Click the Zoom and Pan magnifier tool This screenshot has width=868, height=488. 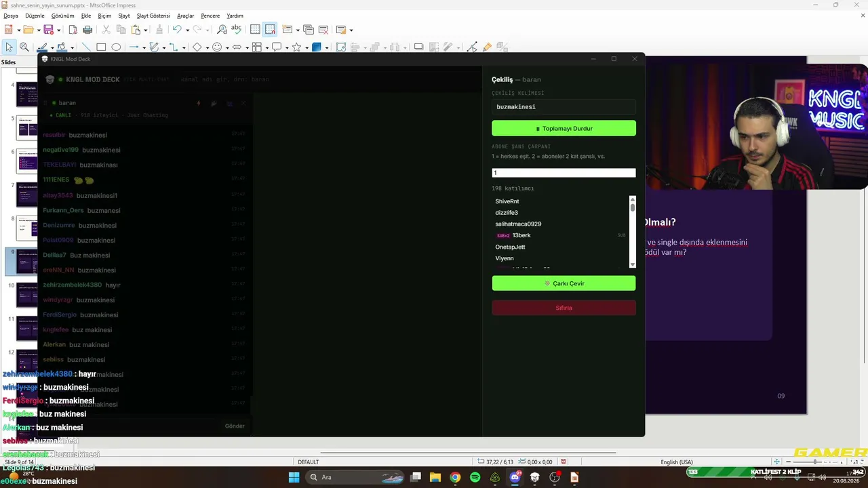[x=24, y=47]
